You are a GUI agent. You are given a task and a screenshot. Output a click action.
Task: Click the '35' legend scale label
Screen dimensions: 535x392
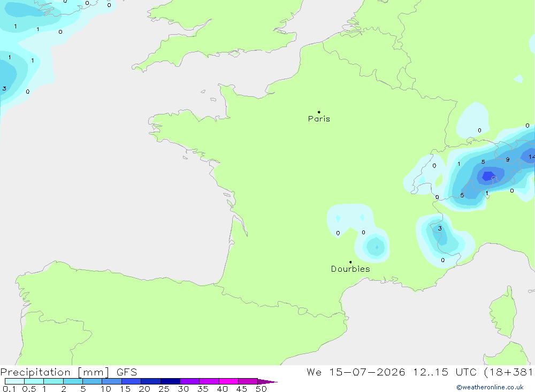[203, 389]
